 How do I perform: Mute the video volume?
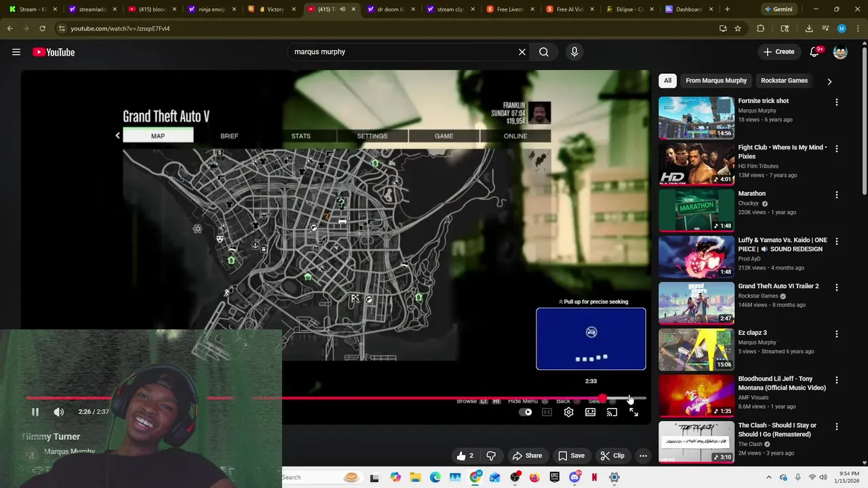coord(59,411)
